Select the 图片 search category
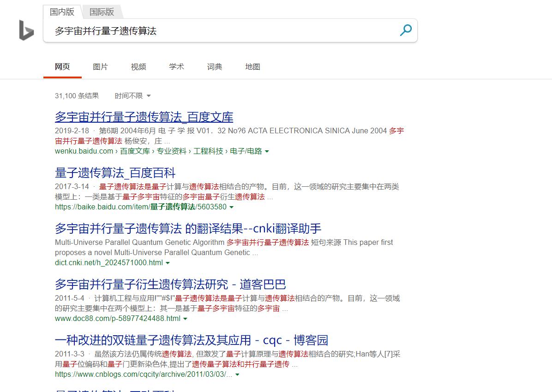This screenshot has width=552, height=392. [x=100, y=66]
